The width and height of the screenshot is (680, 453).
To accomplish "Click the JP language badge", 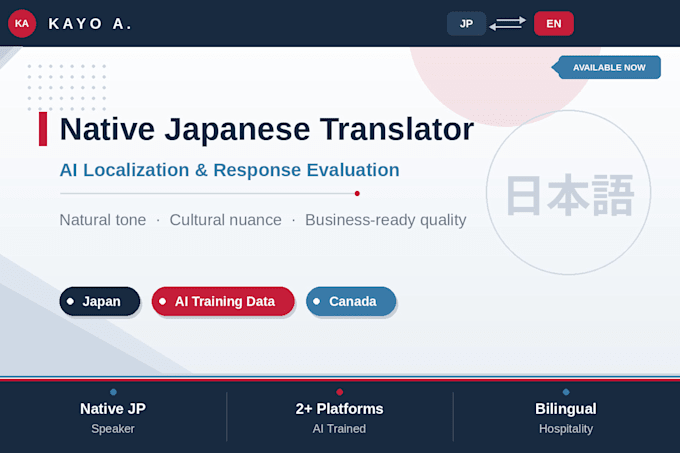I will (x=466, y=23).
